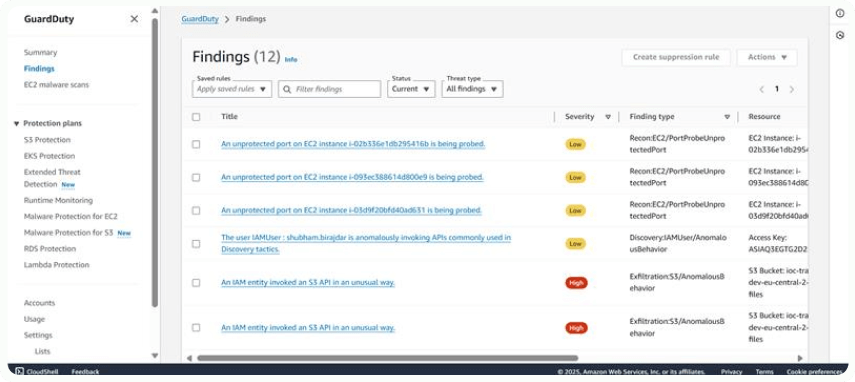The width and height of the screenshot is (855, 382).
Task: Click the Create suppression rule button
Action: click(x=676, y=57)
